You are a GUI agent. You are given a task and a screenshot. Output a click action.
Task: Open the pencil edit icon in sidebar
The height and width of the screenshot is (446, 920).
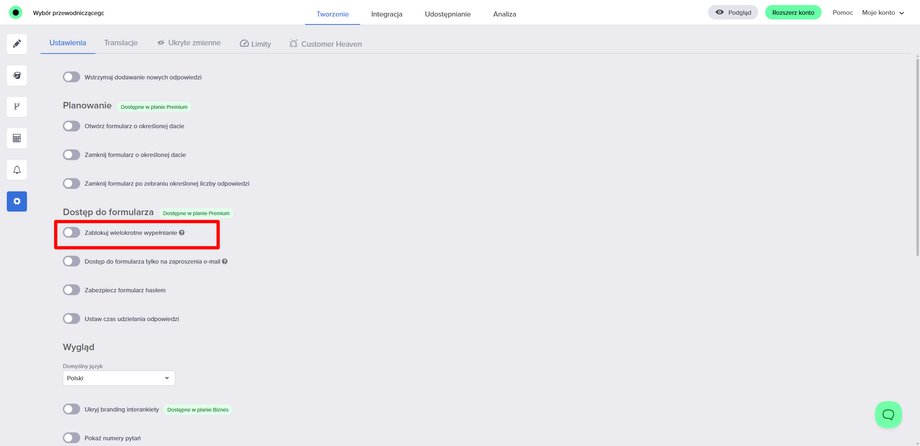pos(17,44)
